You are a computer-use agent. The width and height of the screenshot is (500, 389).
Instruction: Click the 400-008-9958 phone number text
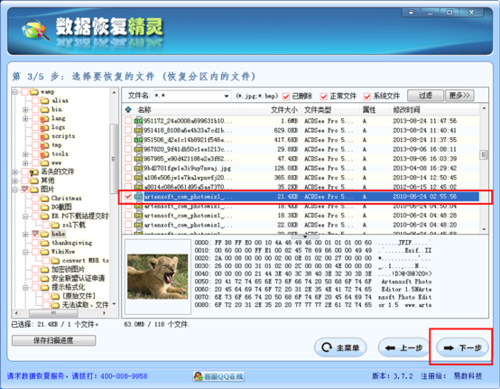click(x=124, y=376)
